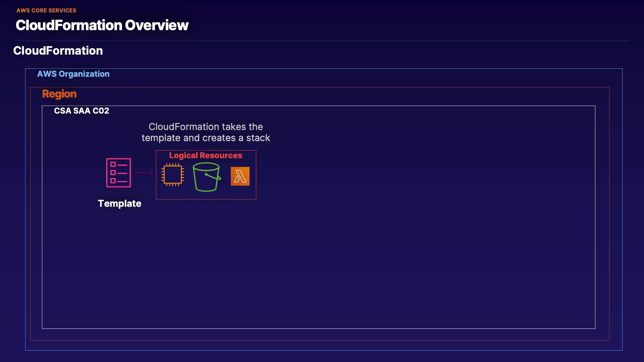Click the word 'Overview' in the slide title
Viewport: 644px width, 362px height.
pos(157,25)
